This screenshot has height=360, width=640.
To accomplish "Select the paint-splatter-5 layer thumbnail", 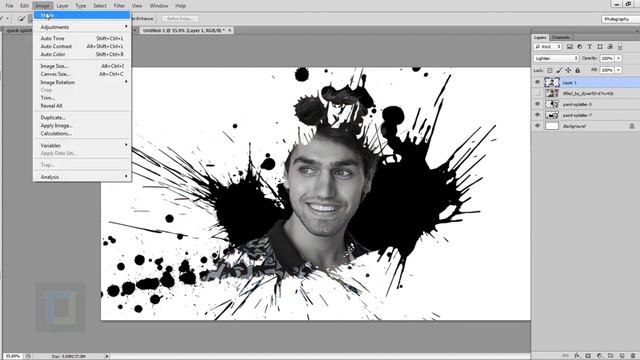I will click(x=552, y=104).
